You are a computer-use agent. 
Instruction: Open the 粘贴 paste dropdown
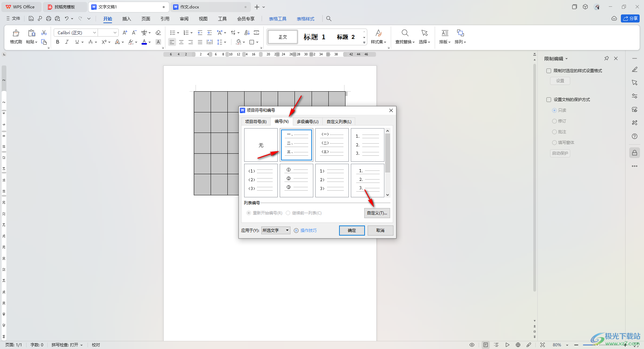(32, 42)
